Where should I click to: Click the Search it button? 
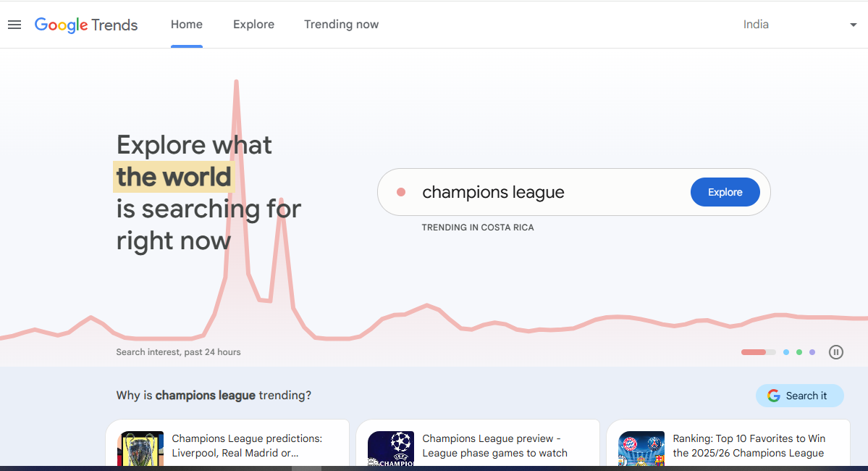tap(799, 395)
